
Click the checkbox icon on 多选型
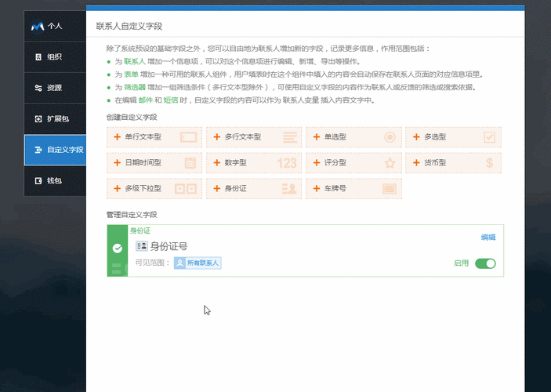point(490,137)
